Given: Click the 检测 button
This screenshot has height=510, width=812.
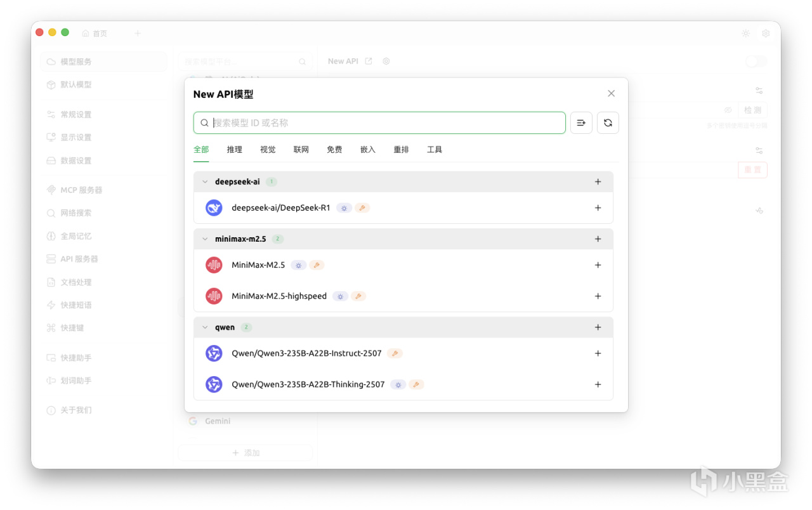Looking at the screenshot, I should [x=752, y=110].
